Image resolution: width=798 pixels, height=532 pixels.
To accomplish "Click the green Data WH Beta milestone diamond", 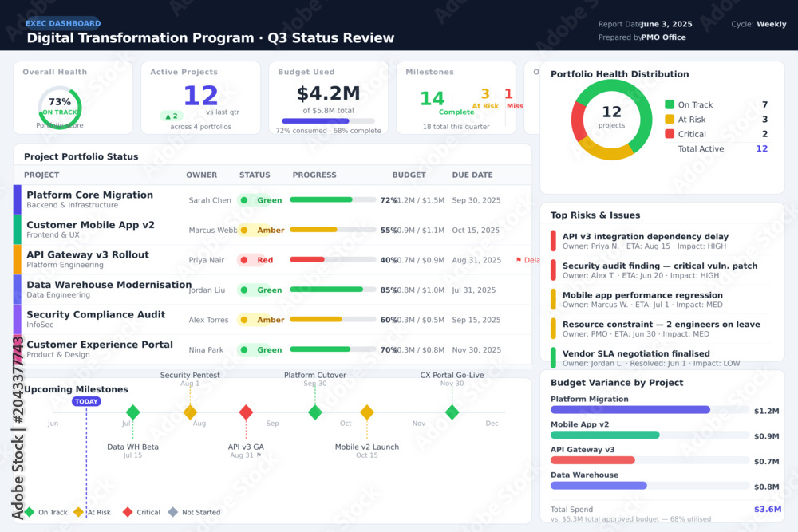I will tap(132, 412).
